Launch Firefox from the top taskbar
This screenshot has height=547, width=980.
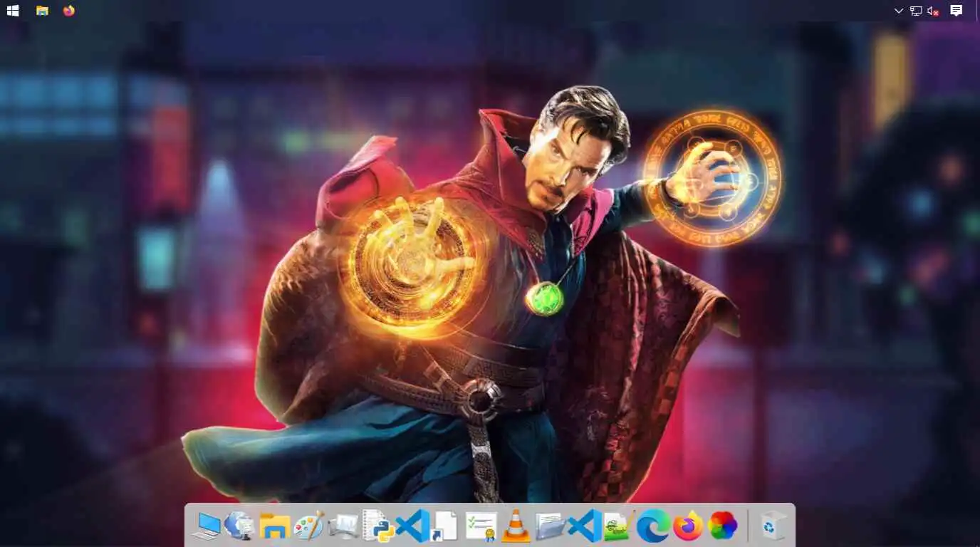pos(68,11)
